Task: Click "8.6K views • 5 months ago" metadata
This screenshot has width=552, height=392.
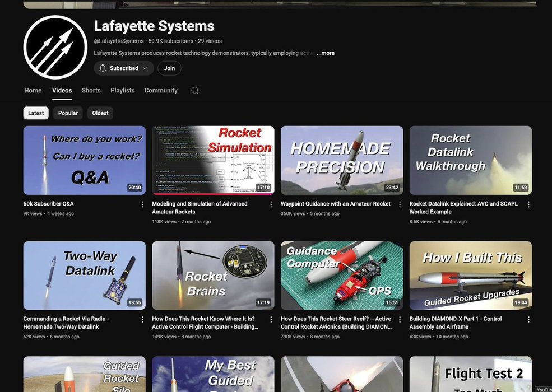Action: pyautogui.click(x=438, y=222)
